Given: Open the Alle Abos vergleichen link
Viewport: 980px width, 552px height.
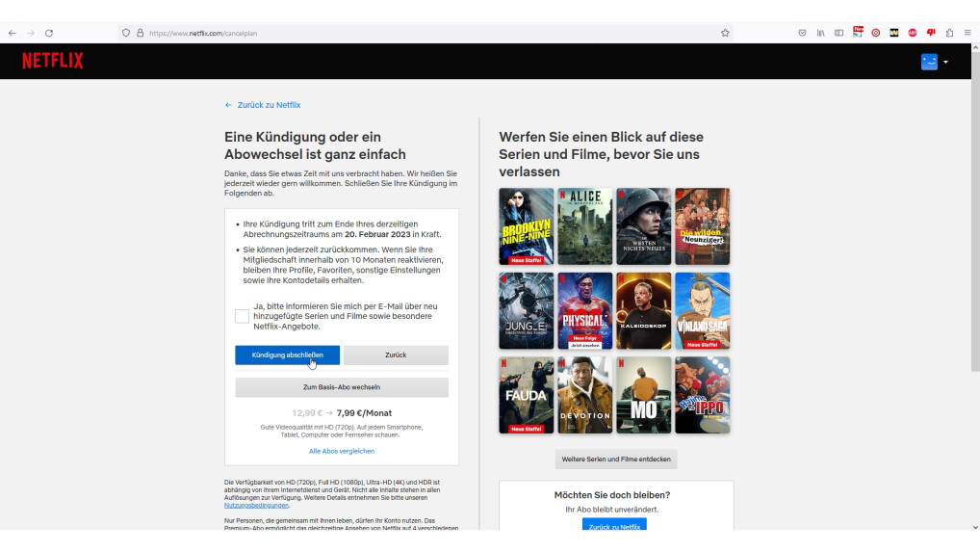Looking at the screenshot, I should (x=342, y=451).
